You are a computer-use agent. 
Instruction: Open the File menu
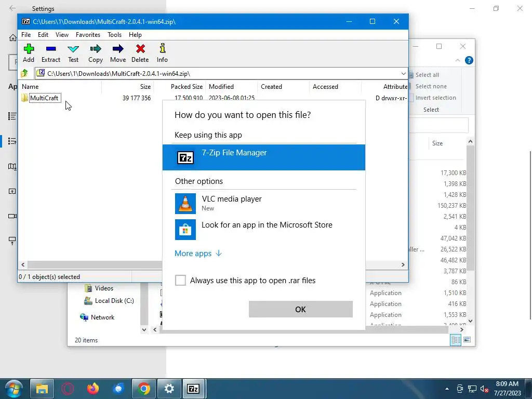coord(26,35)
